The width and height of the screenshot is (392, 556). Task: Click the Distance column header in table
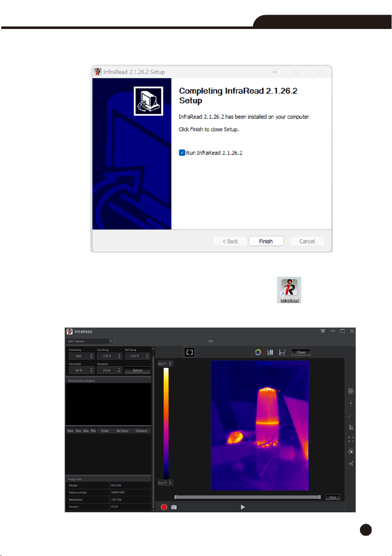click(x=142, y=431)
